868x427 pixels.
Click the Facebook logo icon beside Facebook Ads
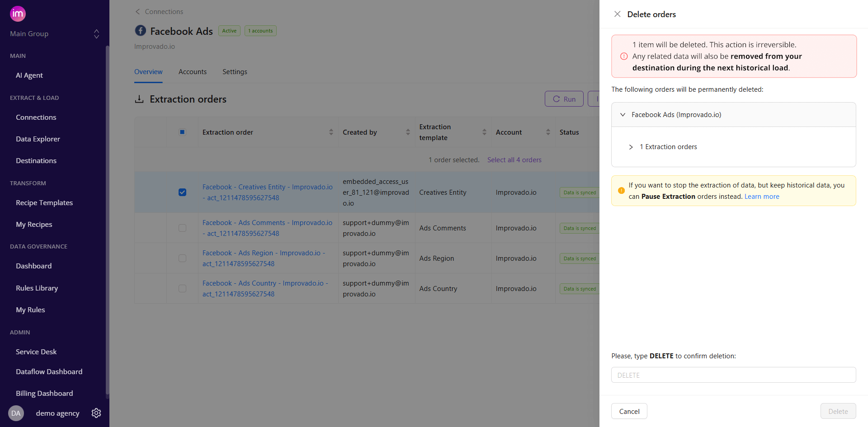[x=141, y=30]
